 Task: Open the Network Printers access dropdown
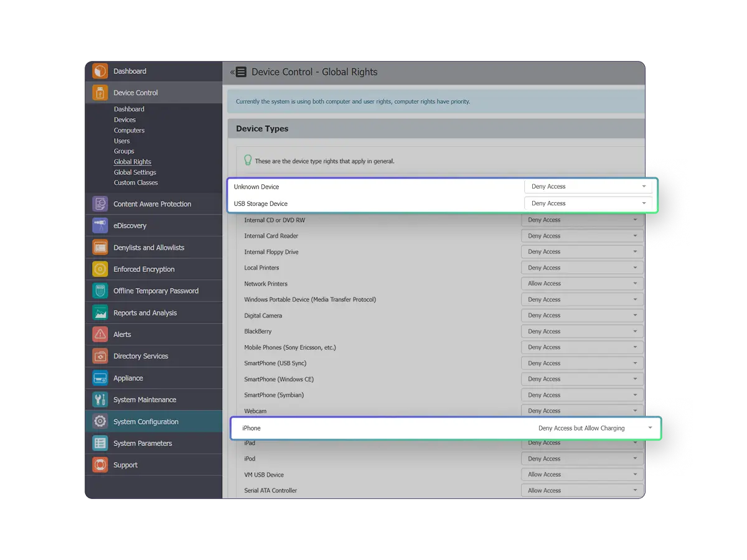click(x=582, y=284)
